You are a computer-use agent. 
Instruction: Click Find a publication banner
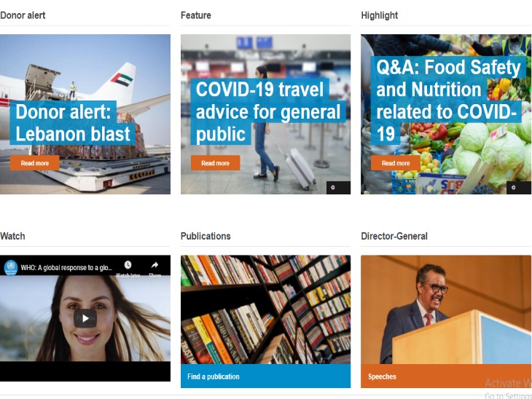point(266,376)
